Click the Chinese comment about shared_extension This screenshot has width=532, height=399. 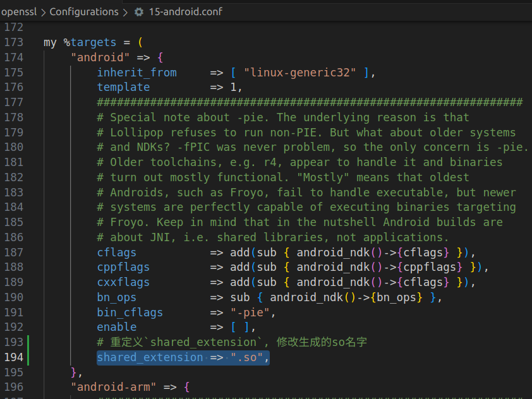tap(232, 342)
